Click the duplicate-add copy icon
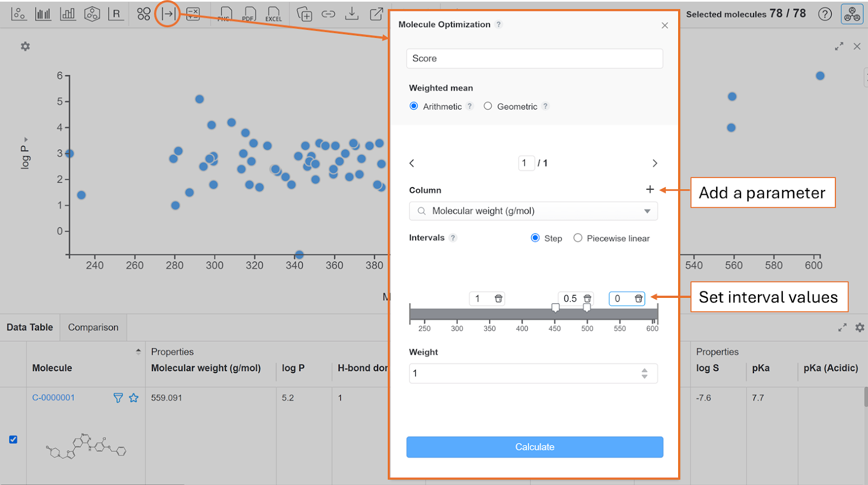The image size is (868, 485). pyautogui.click(x=305, y=14)
